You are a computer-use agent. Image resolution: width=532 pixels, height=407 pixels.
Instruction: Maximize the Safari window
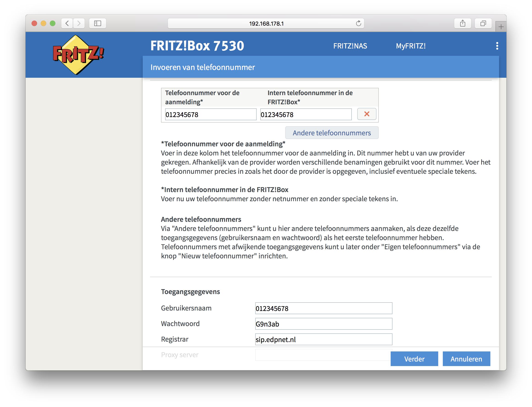click(53, 23)
